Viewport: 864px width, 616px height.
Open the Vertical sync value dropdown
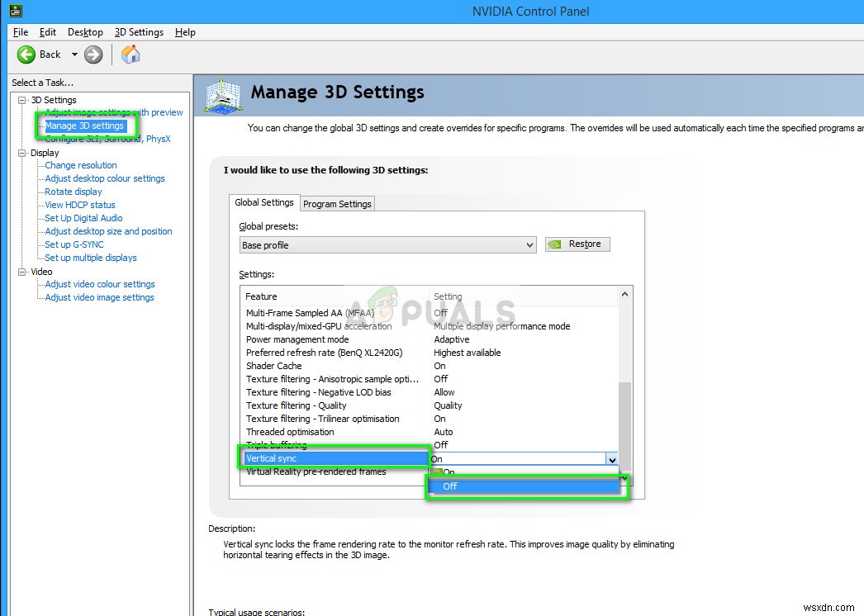tap(611, 458)
